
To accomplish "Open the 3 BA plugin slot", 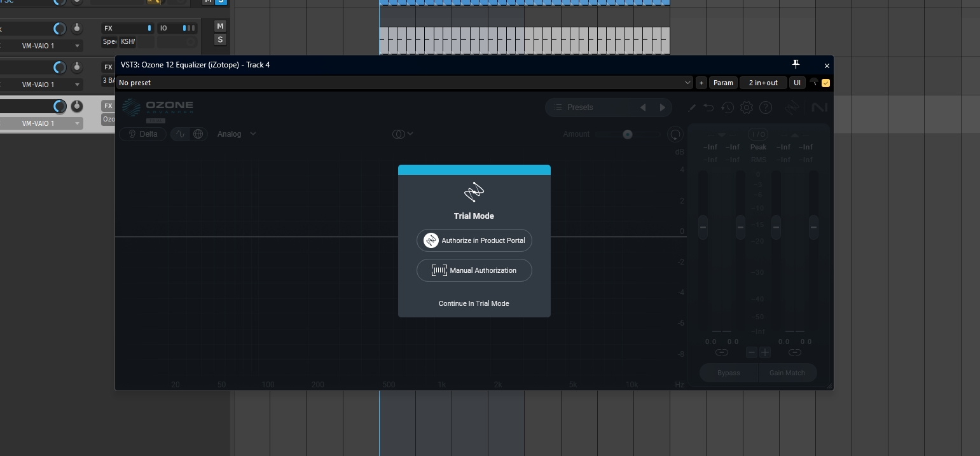I will [108, 81].
